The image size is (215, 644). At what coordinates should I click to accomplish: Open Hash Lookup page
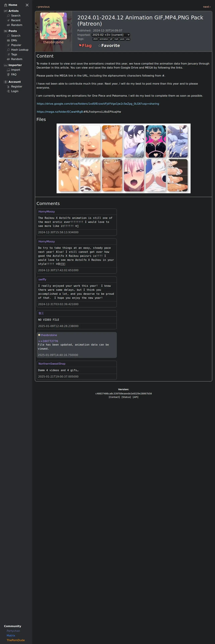pyautogui.click(x=20, y=50)
